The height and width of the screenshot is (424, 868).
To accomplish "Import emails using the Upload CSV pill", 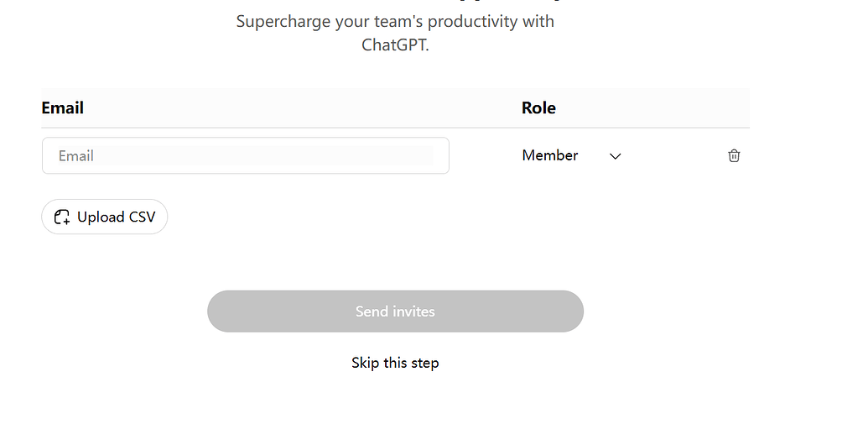I will [105, 217].
